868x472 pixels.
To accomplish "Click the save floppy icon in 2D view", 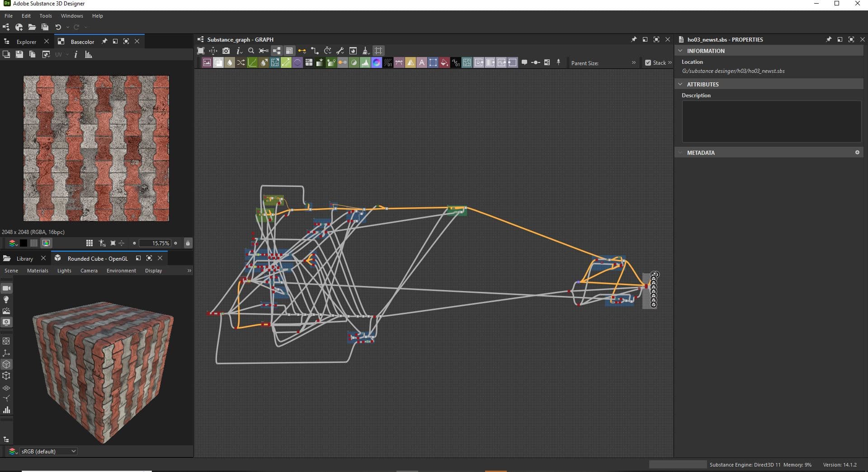I will pos(19,55).
